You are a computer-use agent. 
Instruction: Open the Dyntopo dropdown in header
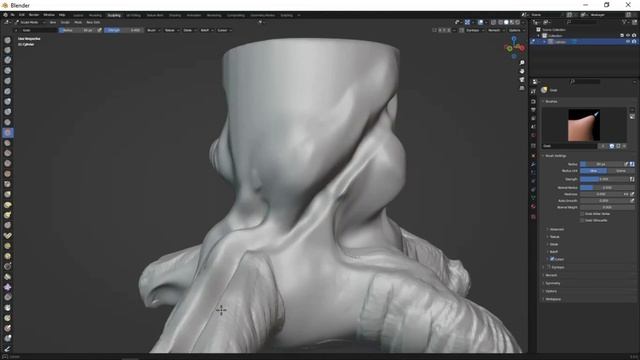click(x=474, y=30)
